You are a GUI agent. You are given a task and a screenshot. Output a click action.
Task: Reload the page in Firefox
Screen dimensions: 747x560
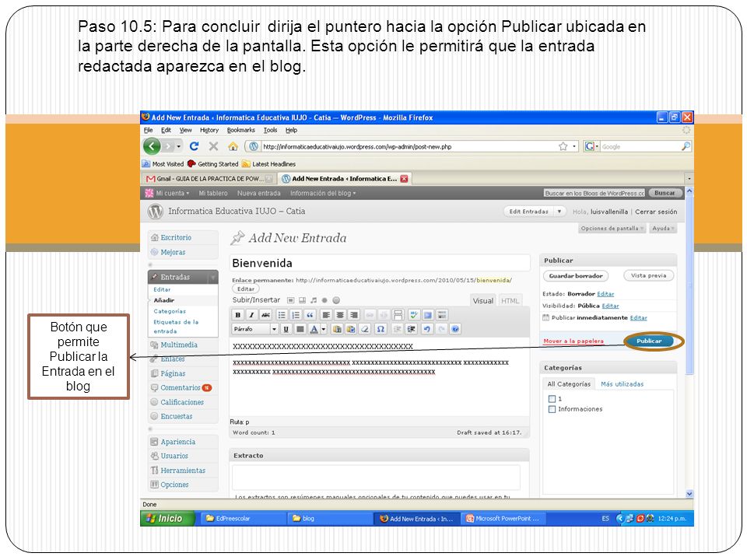[x=194, y=146]
